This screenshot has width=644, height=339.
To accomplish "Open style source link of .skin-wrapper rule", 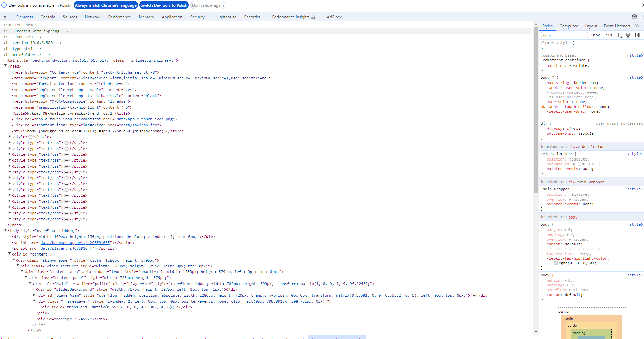I will click(x=635, y=189).
